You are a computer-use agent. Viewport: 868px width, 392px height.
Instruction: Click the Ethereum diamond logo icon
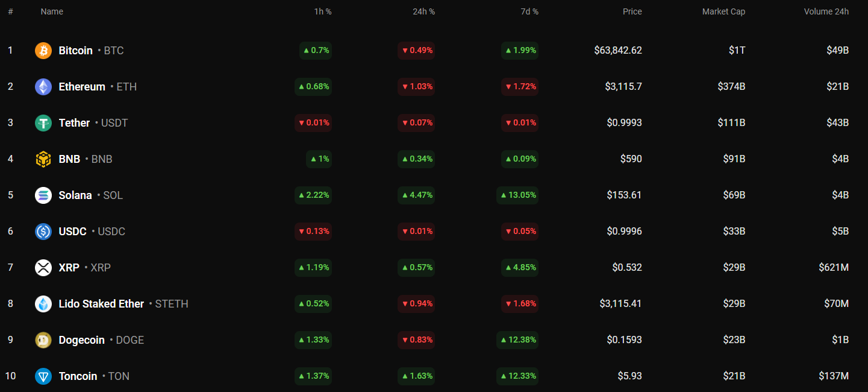click(x=43, y=87)
